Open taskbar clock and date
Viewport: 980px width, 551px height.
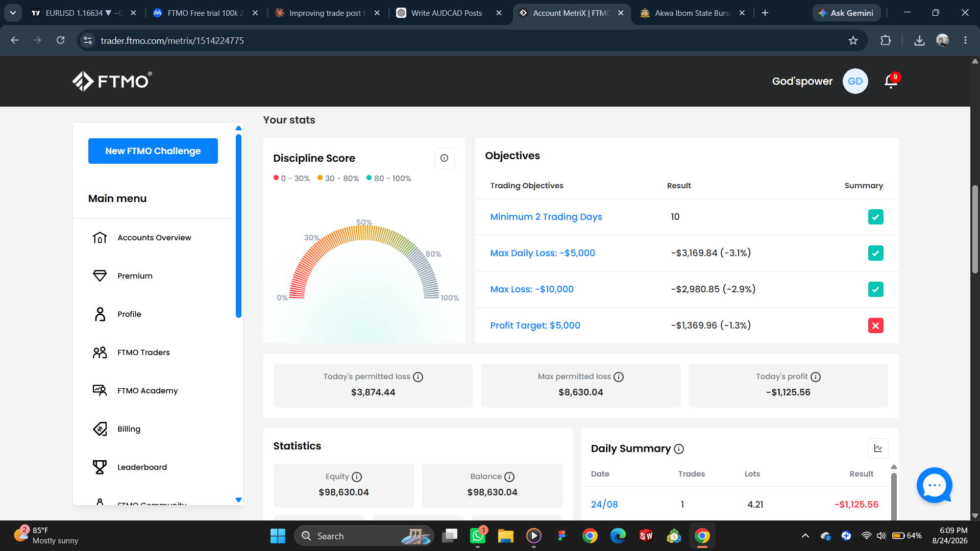click(x=949, y=536)
